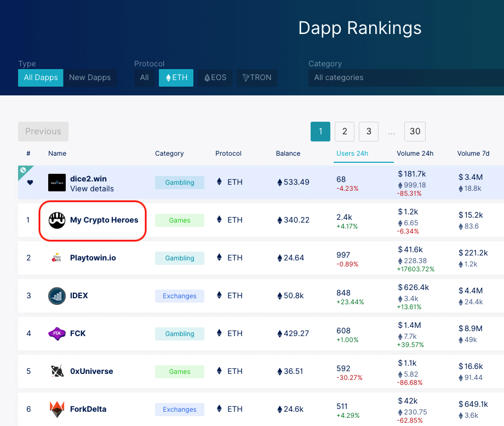Filter rankings by TRON protocol

point(257,77)
